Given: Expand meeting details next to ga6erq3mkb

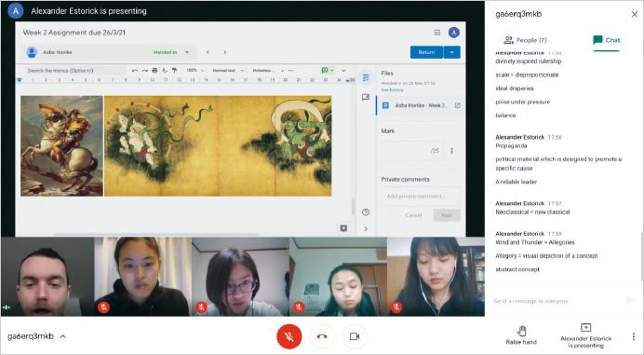Looking at the screenshot, I should [x=63, y=336].
